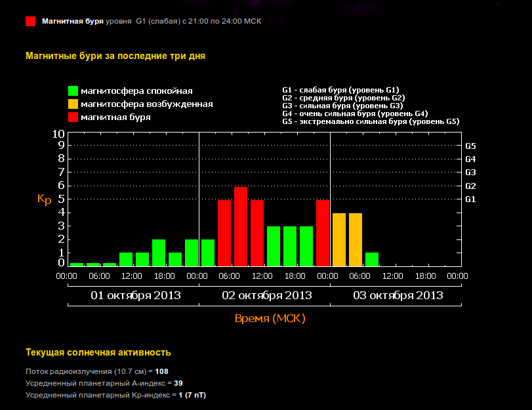
Task: Click the '03 октября 2013' date label
Action: [x=398, y=296]
